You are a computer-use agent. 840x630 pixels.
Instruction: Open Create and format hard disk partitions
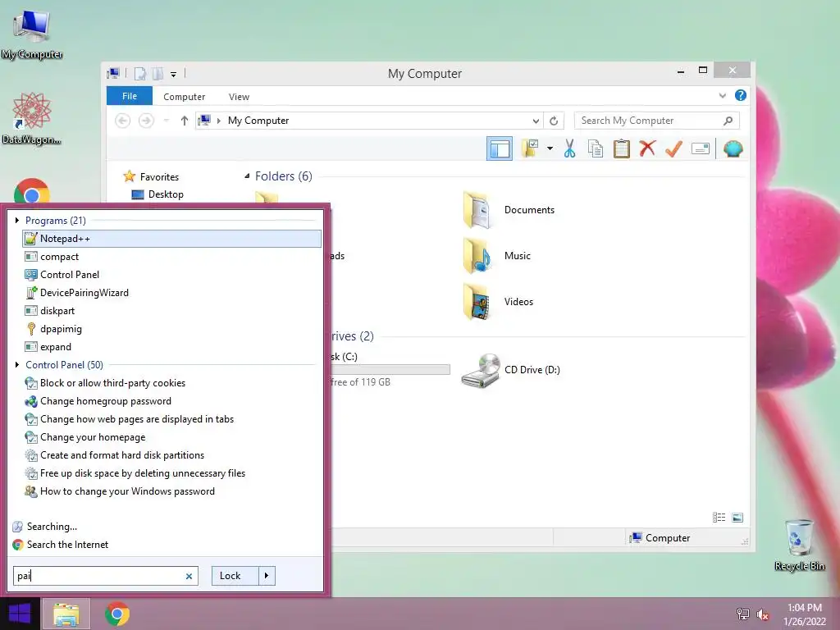115,454
